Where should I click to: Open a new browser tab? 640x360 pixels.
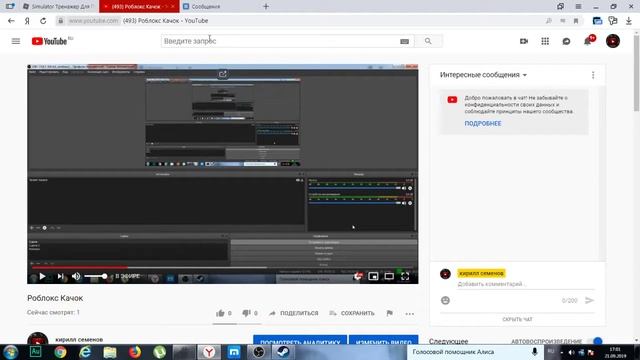coord(266,7)
